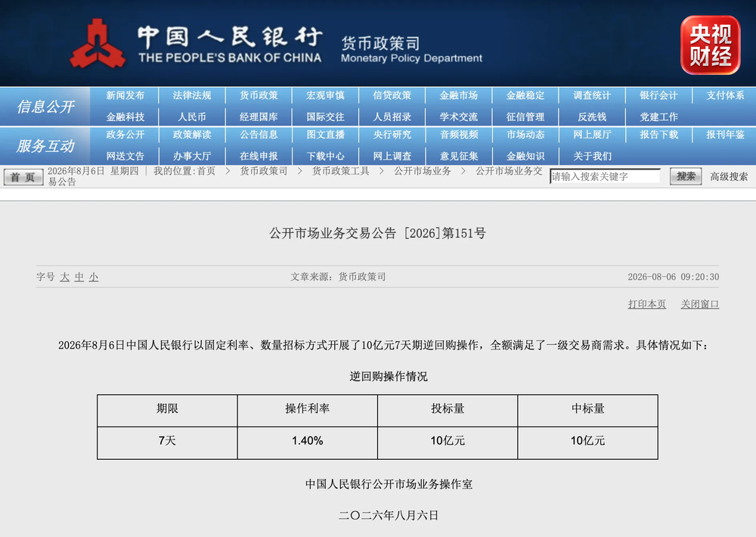Image resolution: width=756 pixels, height=537 pixels.
Task: Set font size to 小
Action: click(x=94, y=277)
